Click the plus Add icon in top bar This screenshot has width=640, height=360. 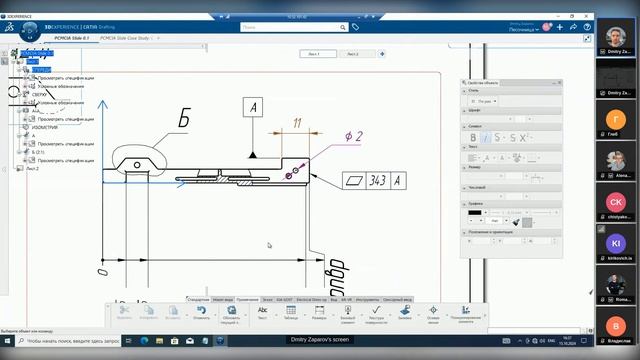tap(560, 27)
